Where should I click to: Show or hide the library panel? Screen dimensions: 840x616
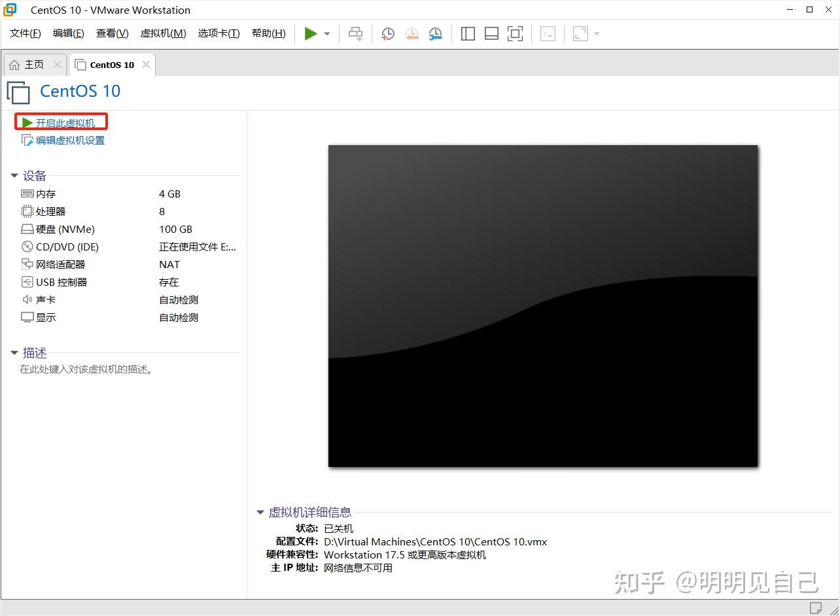click(x=468, y=33)
